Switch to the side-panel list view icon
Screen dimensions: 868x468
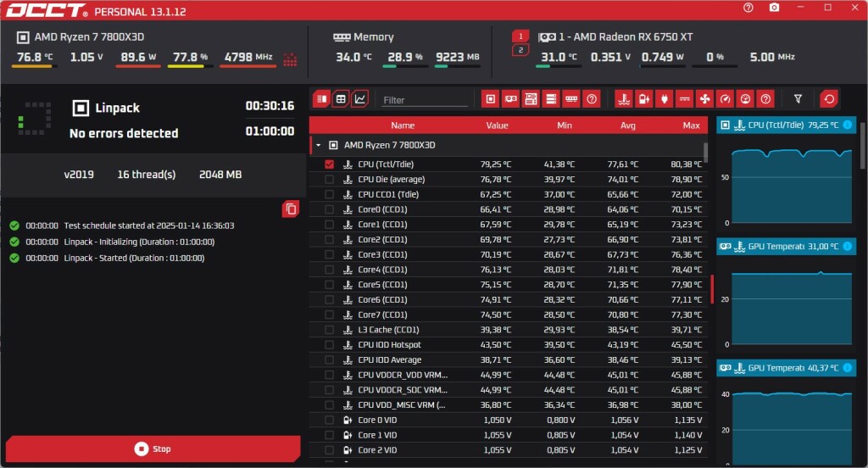321,99
